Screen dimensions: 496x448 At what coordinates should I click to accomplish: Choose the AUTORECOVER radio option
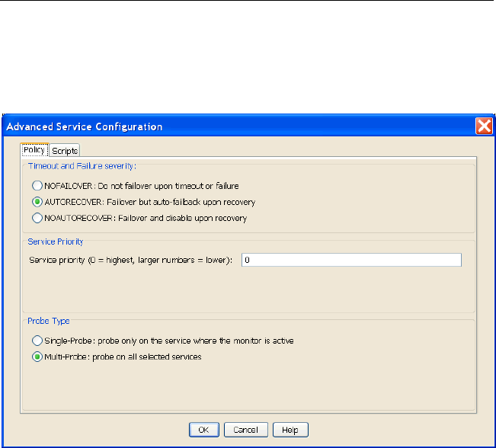(x=36, y=202)
